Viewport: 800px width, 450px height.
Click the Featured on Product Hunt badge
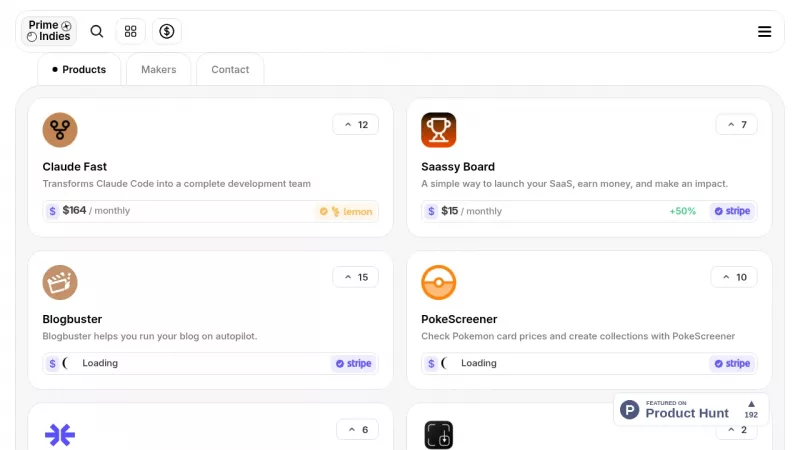690,409
